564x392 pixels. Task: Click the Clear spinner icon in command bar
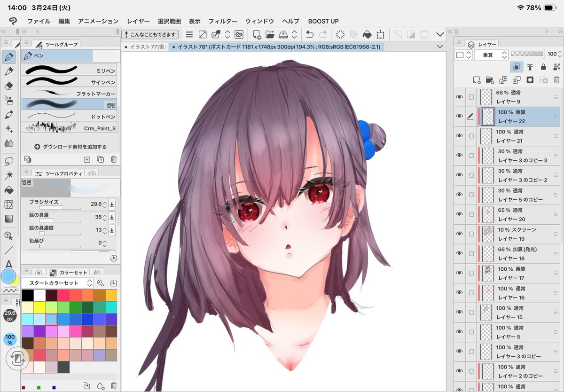(x=340, y=34)
